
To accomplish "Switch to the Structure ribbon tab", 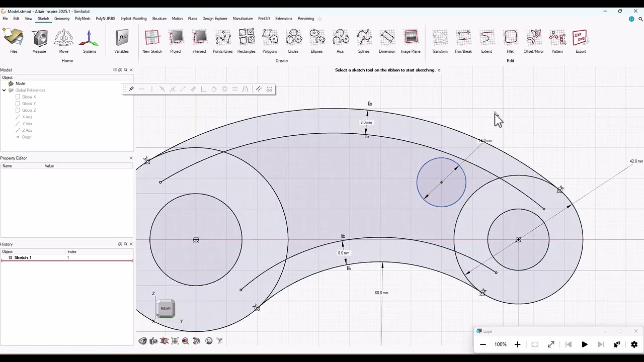I will (x=159, y=19).
